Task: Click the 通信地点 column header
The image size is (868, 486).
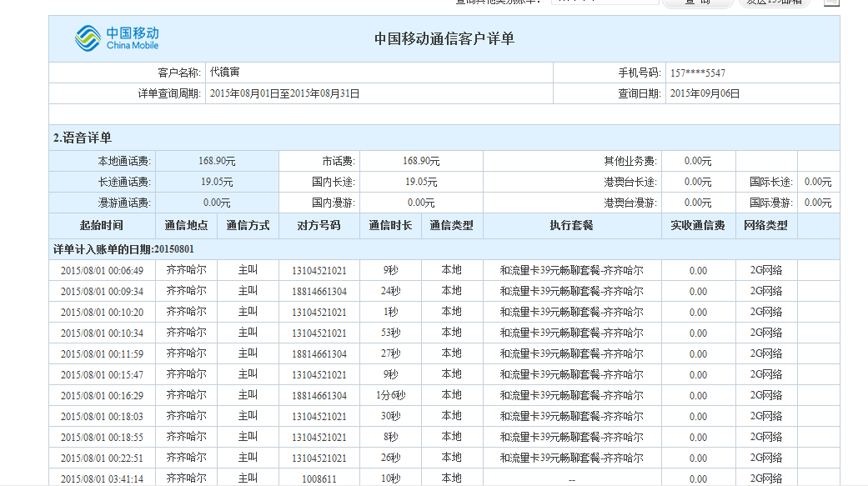Action: (186, 225)
